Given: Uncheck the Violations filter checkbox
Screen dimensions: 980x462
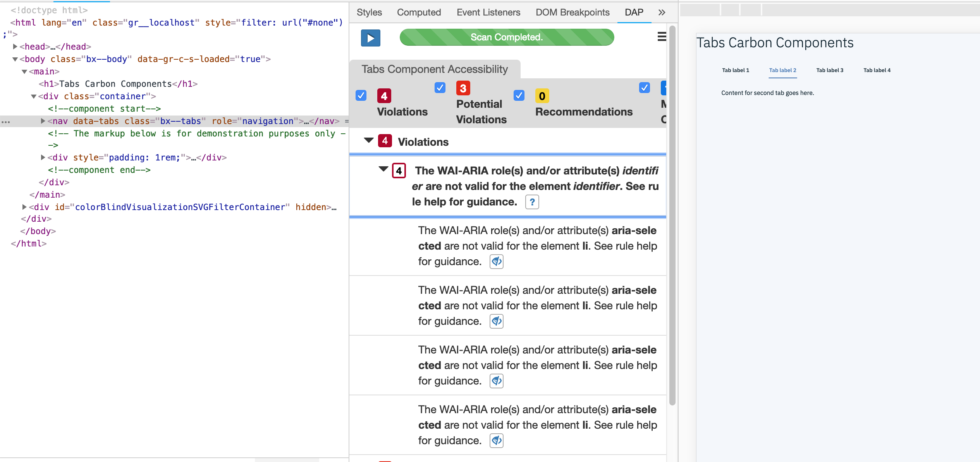Looking at the screenshot, I should [x=361, y=95].
